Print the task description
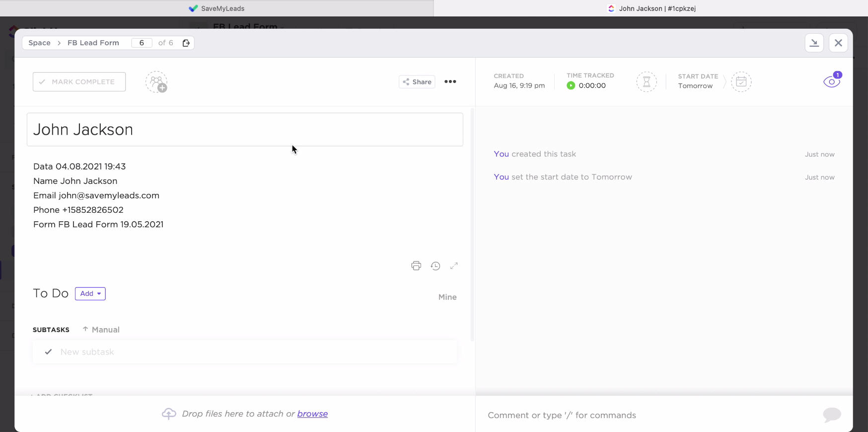 [416, 266]
